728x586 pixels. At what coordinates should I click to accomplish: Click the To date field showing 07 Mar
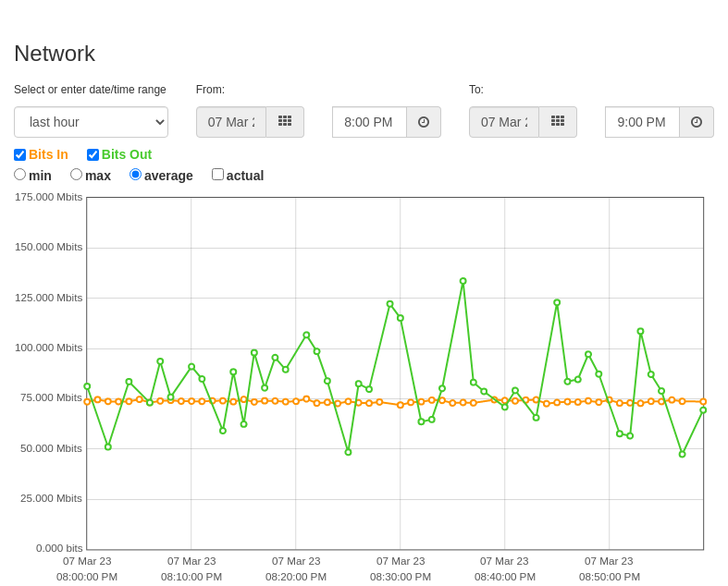tap(504, 122)
